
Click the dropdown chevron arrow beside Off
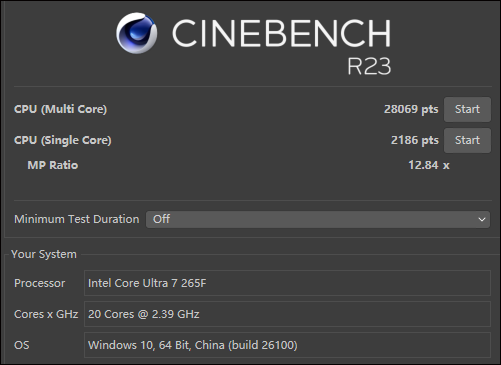point(482,220)
